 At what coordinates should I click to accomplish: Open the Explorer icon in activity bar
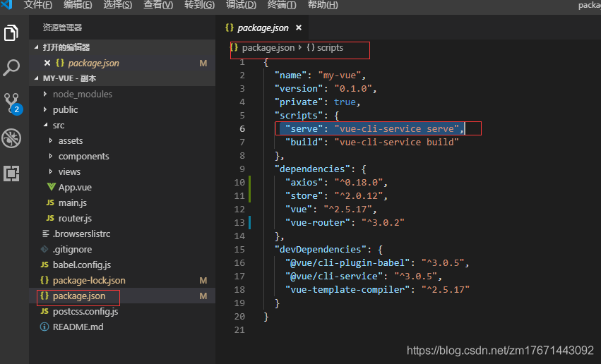coord(12,33)
